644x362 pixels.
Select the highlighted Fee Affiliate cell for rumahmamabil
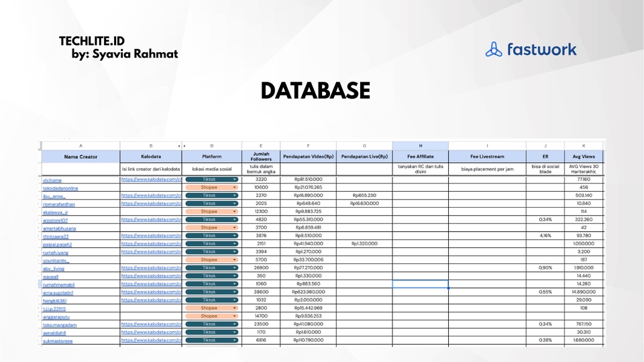click(421, 284)
